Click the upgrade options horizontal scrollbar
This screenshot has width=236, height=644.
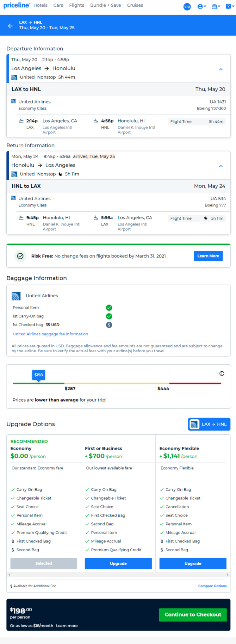[x=118, y=575]
